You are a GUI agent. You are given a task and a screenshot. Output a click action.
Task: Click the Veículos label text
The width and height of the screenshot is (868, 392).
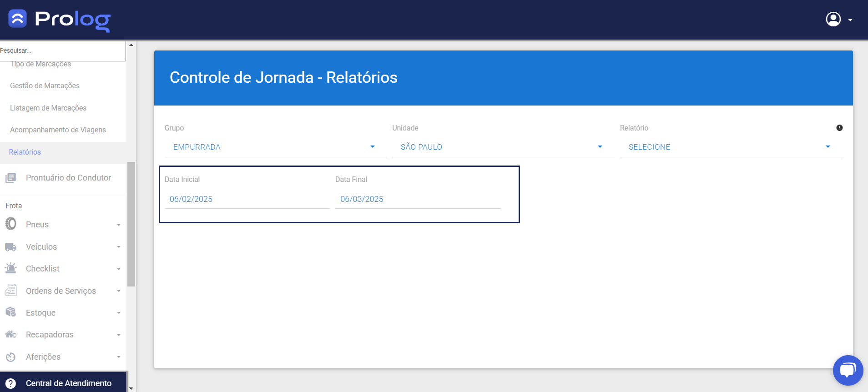(x=41, y=247)
